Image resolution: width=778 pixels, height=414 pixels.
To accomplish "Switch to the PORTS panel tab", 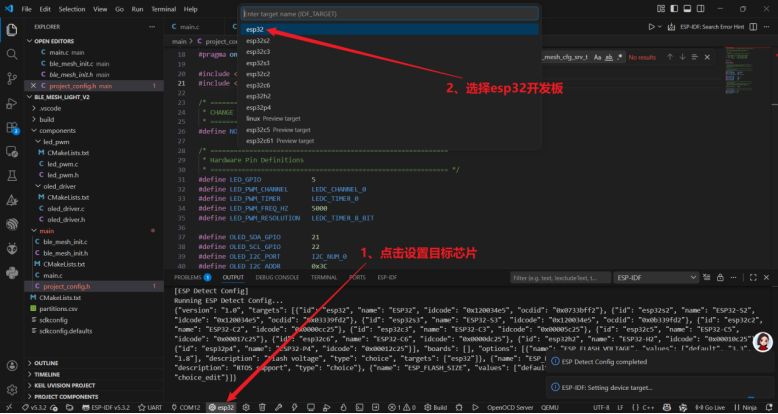I will 357,277.
